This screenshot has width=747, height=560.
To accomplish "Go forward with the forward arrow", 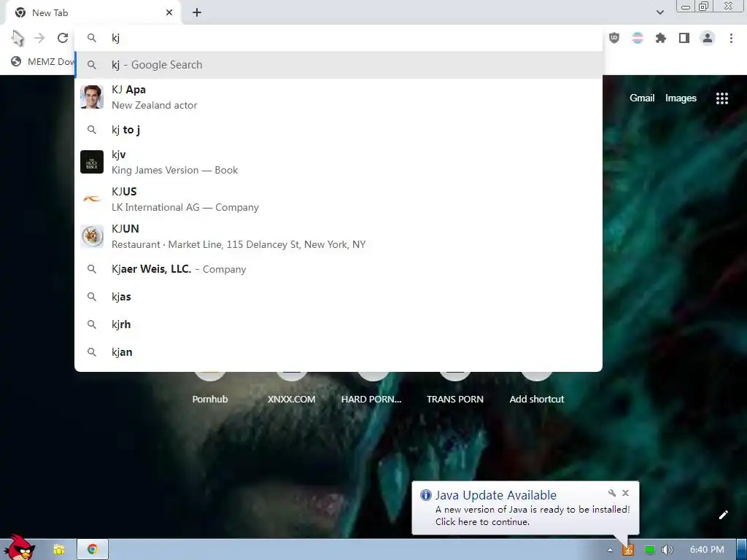I will click(x=39, y=38).
